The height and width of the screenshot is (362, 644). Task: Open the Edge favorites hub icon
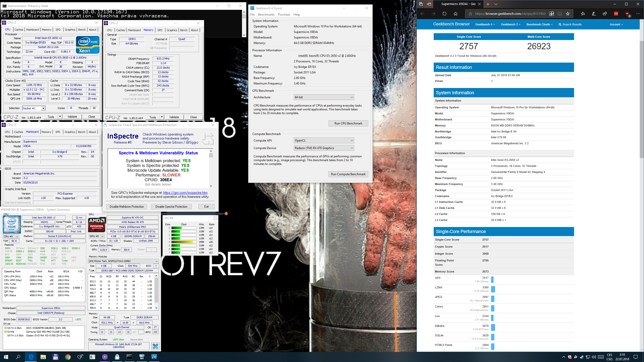click(x=583, y=14)
